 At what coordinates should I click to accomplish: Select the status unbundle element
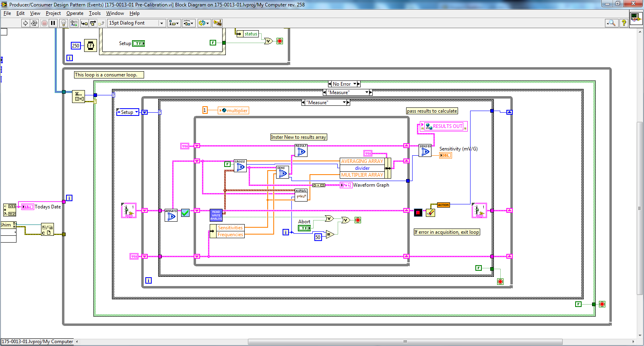click(x=248, y=34)
